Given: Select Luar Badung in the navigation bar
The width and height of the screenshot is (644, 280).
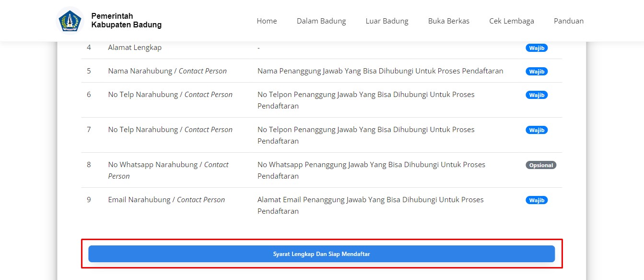Looking at the screenshot, I should point(386,21).
